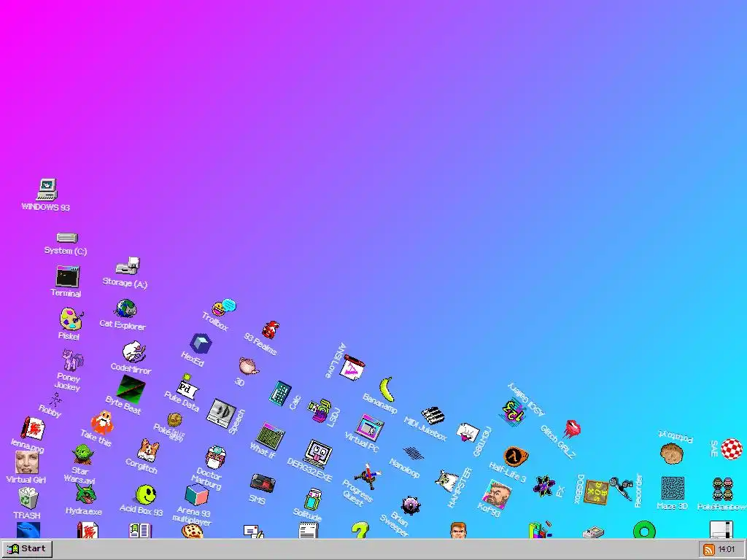Open Storage (A:) drive icon

(128, 266)
